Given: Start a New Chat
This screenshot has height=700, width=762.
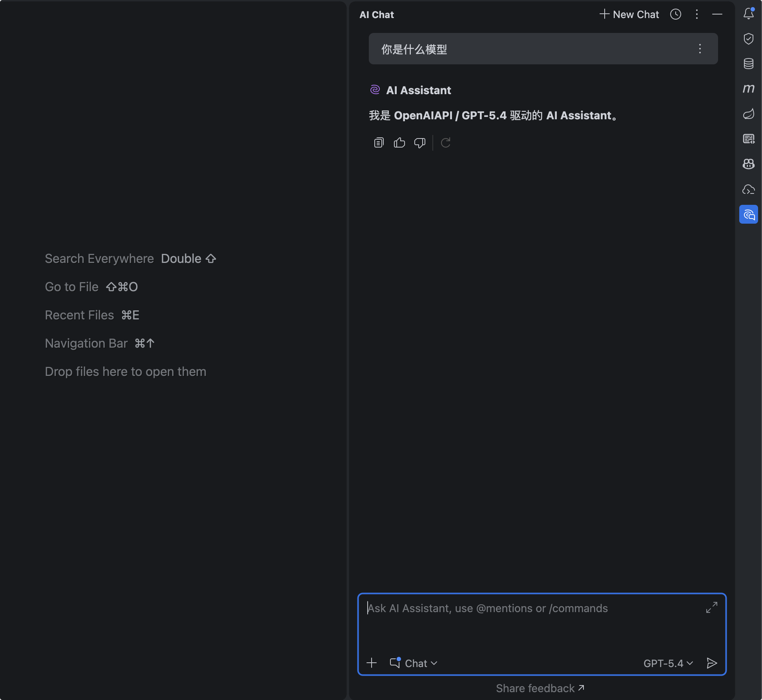Looking at the screenshot, I should [x=629, y=15].
